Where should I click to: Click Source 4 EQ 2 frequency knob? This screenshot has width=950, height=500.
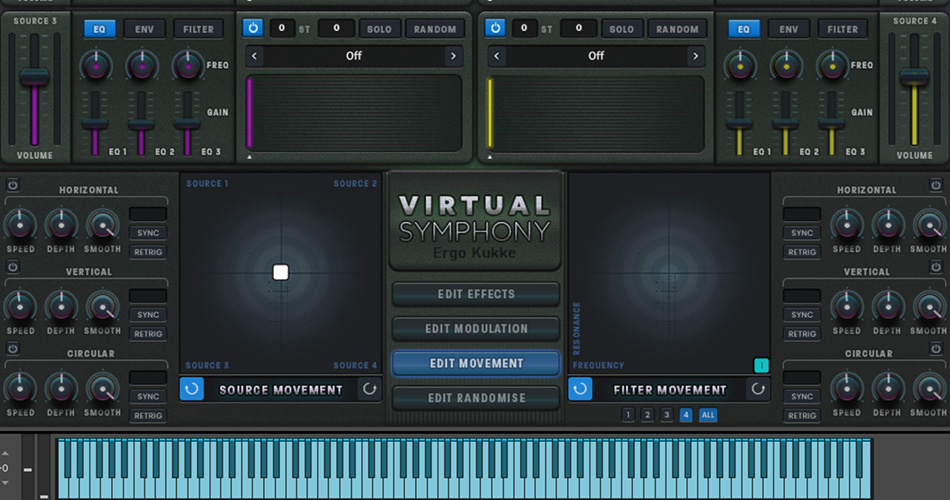(x=786, y=65)
